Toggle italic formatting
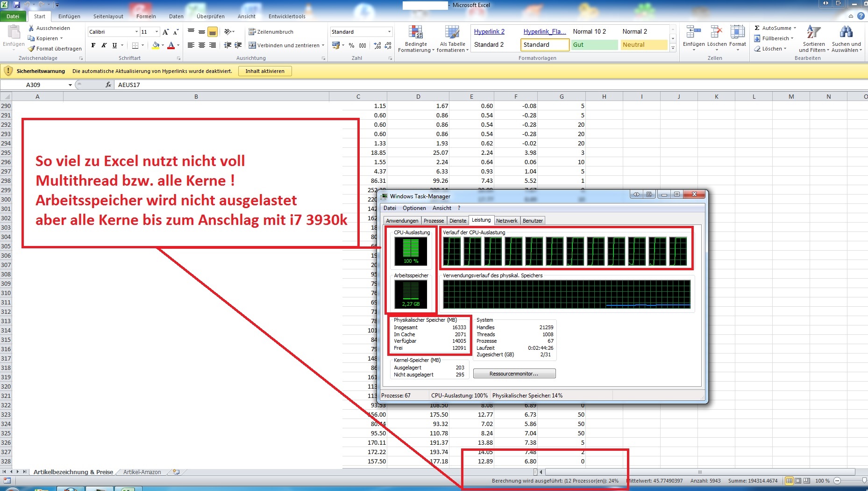868x491 pixels. point(104,45)
